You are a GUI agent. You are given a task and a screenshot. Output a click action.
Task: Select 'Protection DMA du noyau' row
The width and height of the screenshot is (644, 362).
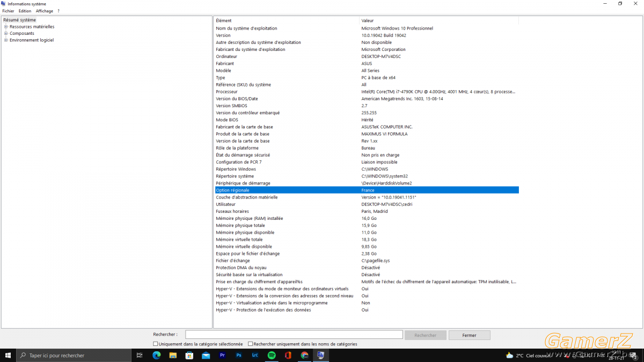click(x=367, y=268)
